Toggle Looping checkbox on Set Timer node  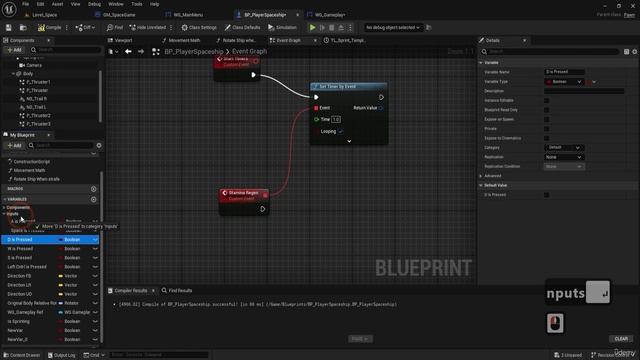coord(340,131)
